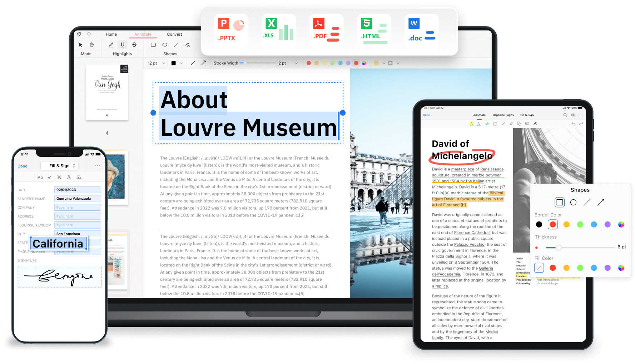Open the three-dot more menu on tablet
The height and width of the screenshot is (364, 635).
tap(581, 115)
